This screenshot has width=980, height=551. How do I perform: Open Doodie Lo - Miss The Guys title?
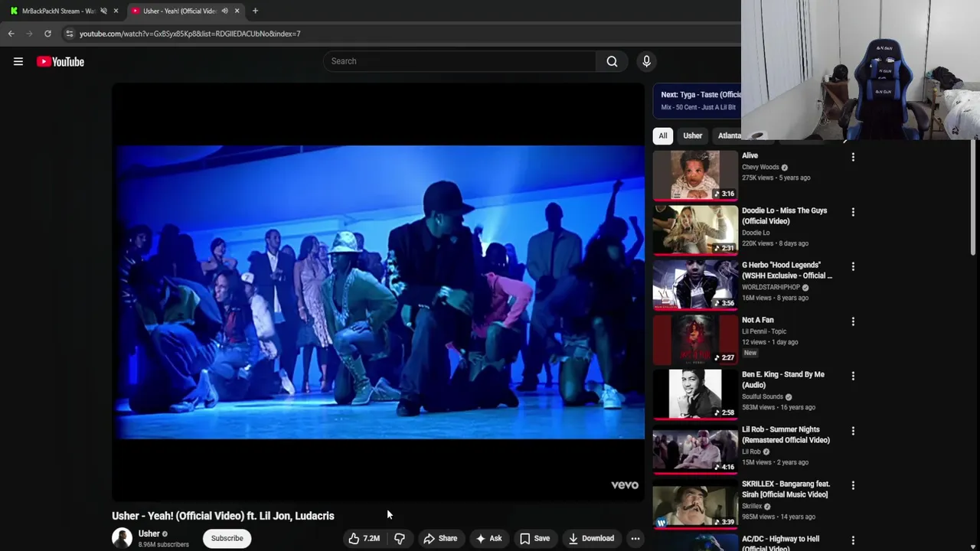(784, 216)
